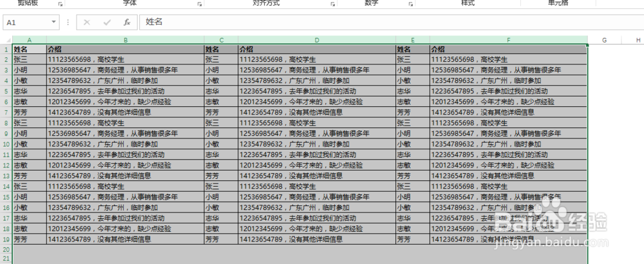Click cell B7 with 14123654789，没有其他详细信息
This screenshot has width=644, height=264.
click(126, 112)
